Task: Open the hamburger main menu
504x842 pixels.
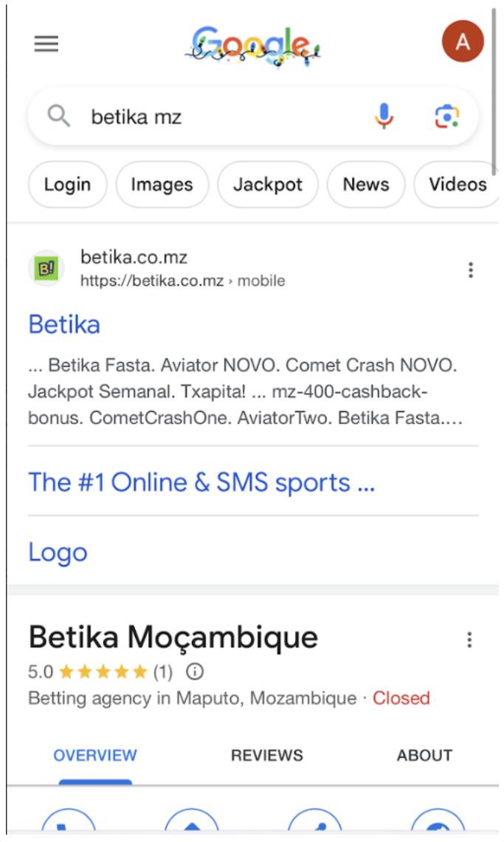Action: tap(46, 44)
